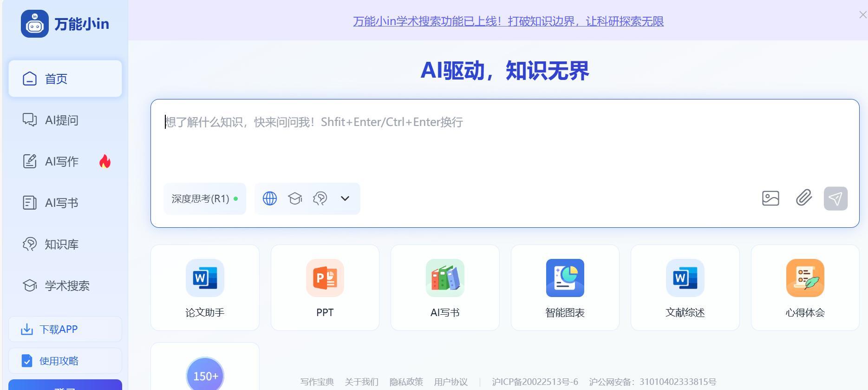Launch the PPT generator tile
Image resolution: width=868 pixels, height=390 pixels.
(x=325, y=288)
